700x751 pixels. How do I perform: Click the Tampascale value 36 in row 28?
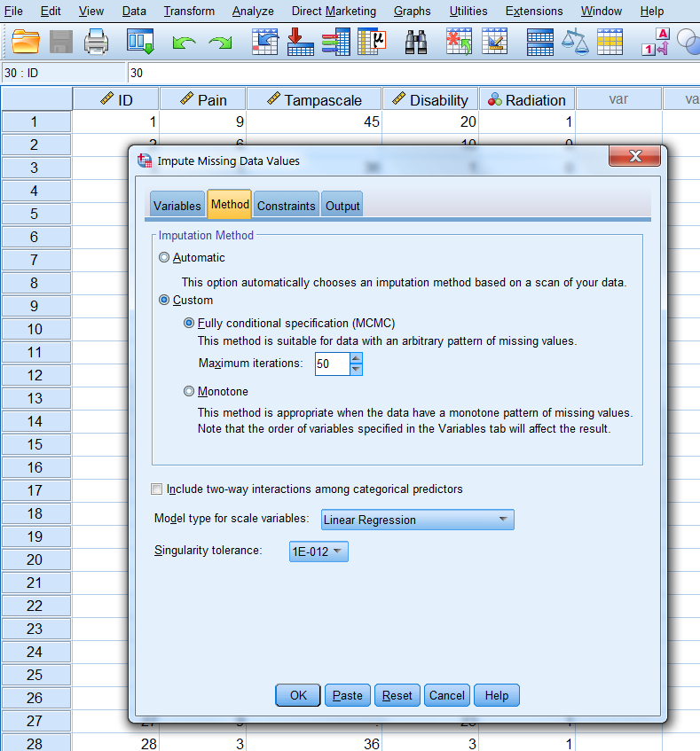coord(314,743)
